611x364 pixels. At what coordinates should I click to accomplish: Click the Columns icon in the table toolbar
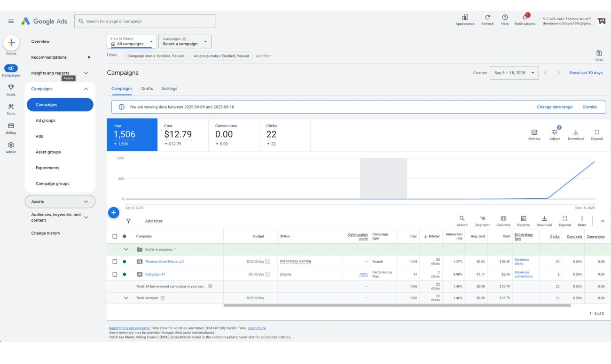(x=503, y=218)
